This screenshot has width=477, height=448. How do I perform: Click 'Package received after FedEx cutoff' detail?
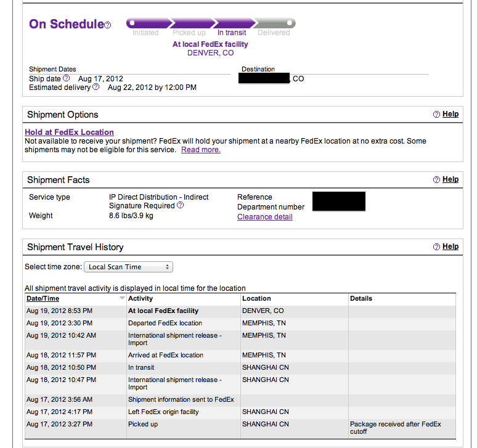pos(395,428)
